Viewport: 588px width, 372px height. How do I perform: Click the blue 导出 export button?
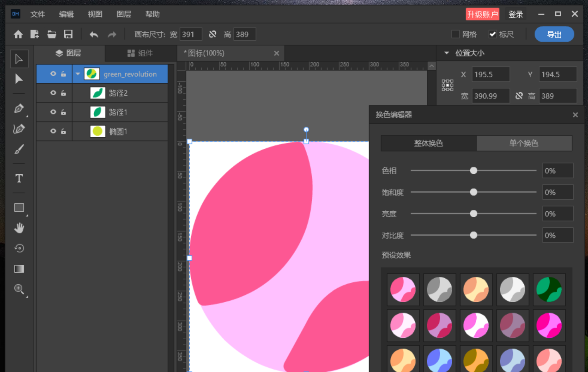[554, 34]
